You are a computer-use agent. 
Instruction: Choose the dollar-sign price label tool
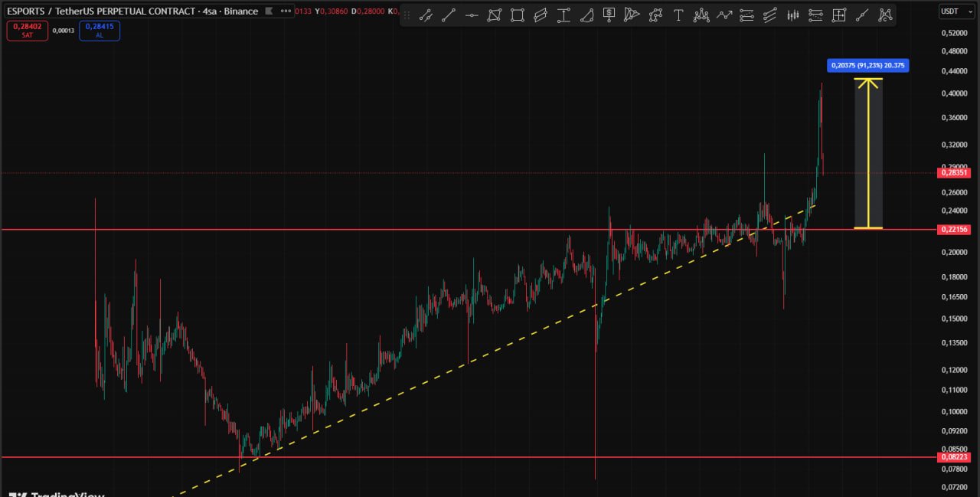(609, 15)
